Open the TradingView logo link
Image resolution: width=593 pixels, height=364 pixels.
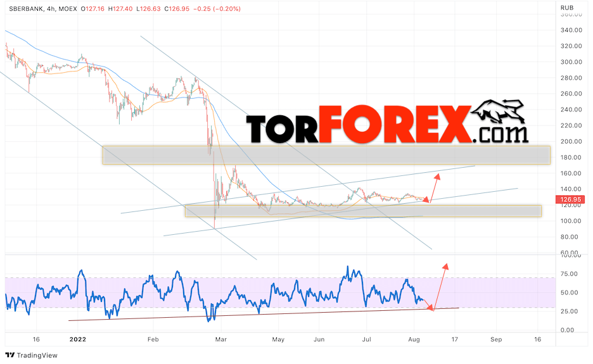[32, 355]
